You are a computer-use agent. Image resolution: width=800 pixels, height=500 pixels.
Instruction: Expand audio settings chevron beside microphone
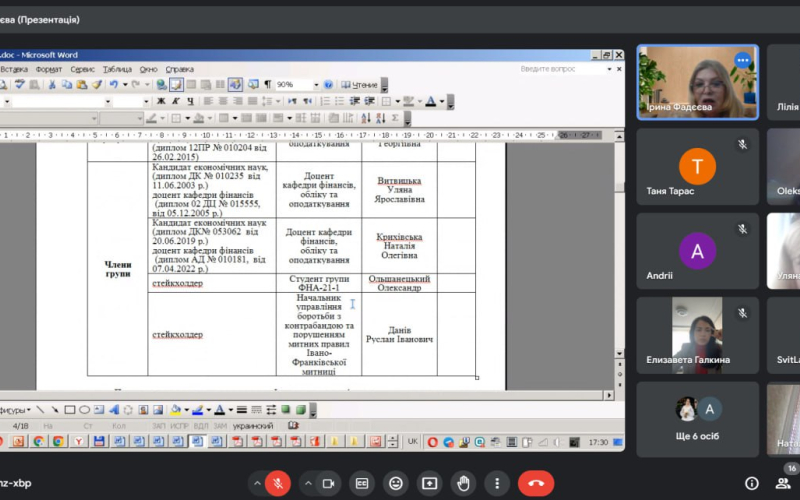point(257,483)
